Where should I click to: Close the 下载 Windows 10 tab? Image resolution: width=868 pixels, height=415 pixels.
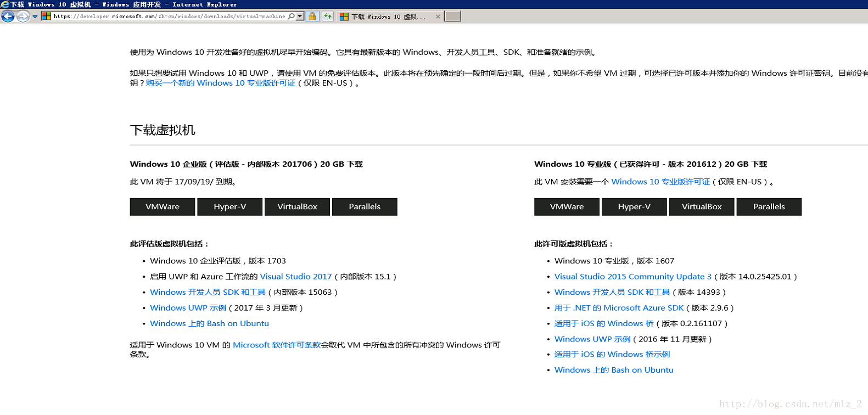(438, 16)
